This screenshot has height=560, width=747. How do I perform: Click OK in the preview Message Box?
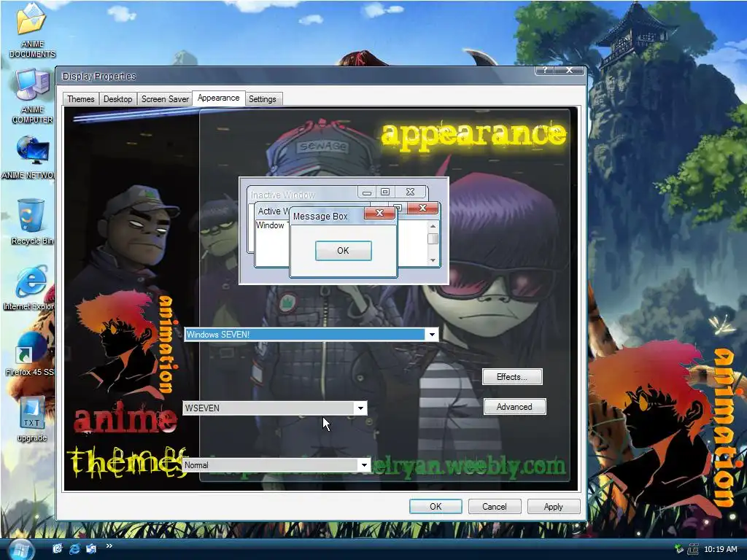pos(343,251)
